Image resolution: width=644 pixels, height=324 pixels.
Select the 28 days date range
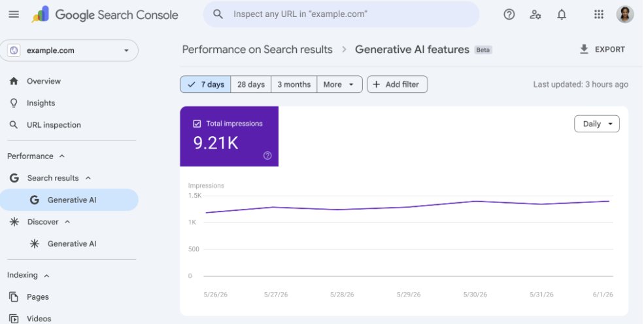tap(251, 84)
